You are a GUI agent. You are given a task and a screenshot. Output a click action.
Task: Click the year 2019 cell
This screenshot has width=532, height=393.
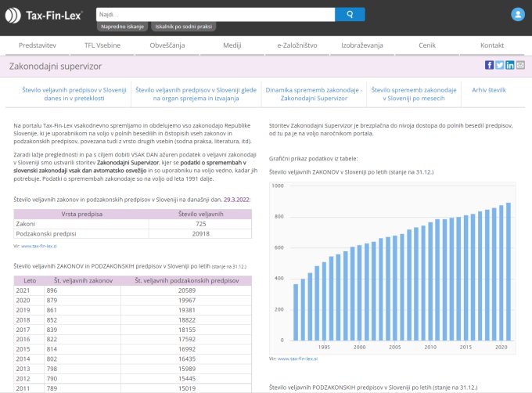[x=23, y=310]
